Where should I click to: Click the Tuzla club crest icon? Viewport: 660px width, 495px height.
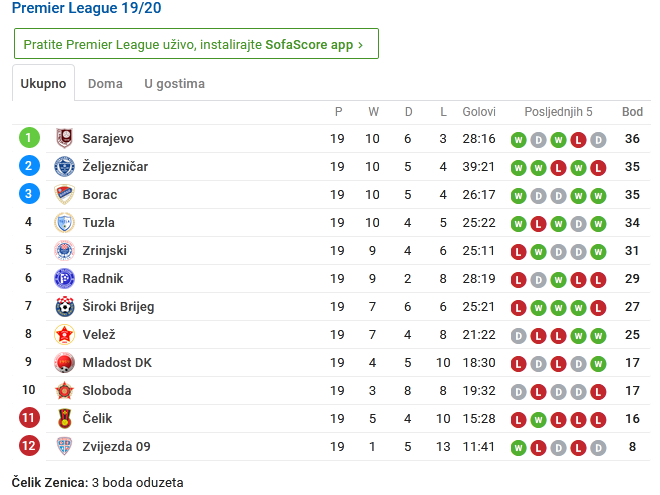[x=65, y=223]
